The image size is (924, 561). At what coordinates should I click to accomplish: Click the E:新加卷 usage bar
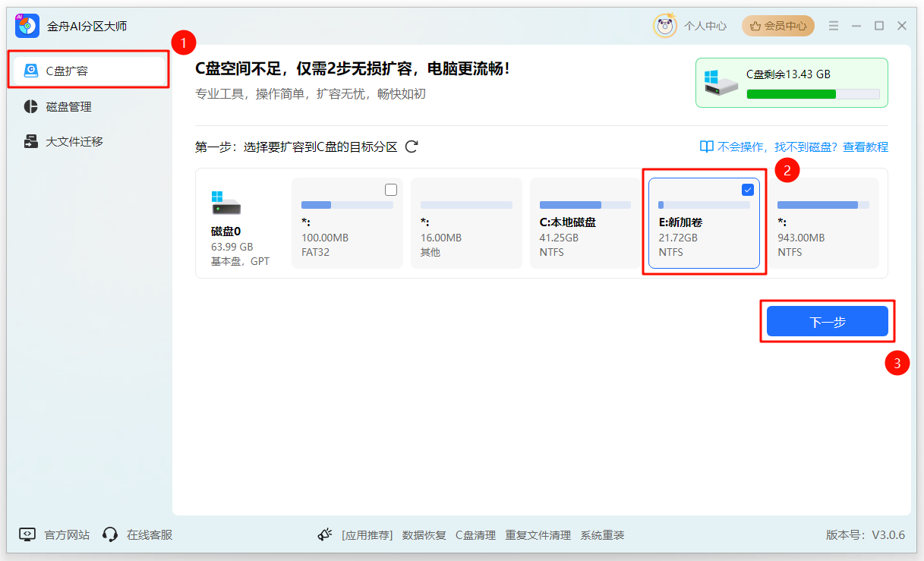pos(704,205)
